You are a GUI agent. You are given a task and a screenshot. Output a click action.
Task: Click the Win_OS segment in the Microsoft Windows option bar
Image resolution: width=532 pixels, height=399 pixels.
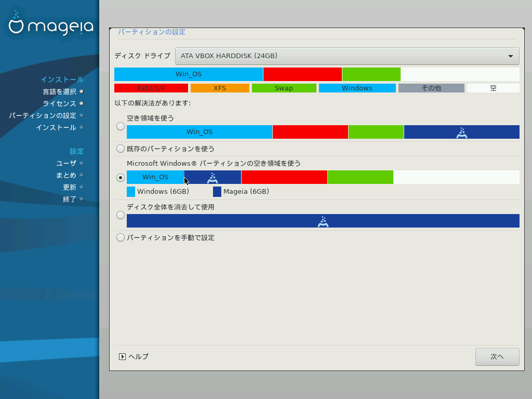[155, 177]
